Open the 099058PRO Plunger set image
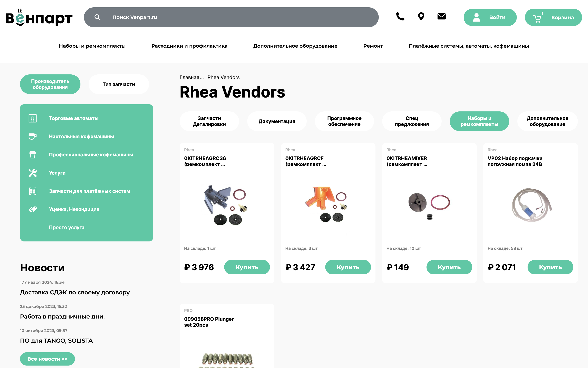 coord(227,360)
